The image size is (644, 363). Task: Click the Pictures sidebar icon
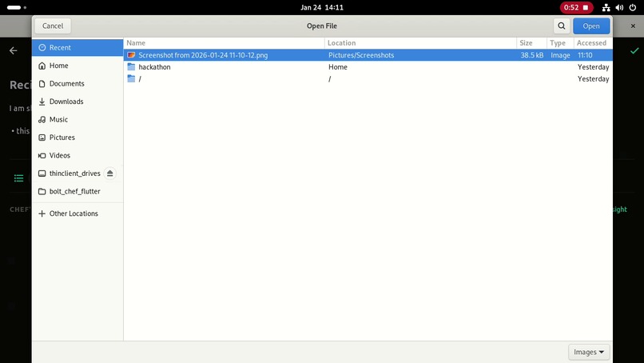coord(42,138)
